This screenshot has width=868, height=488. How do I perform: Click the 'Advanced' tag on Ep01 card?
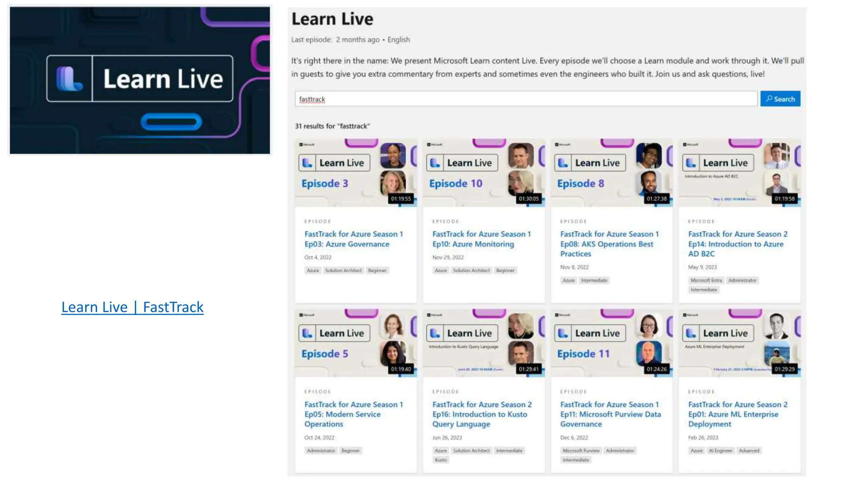749,451
